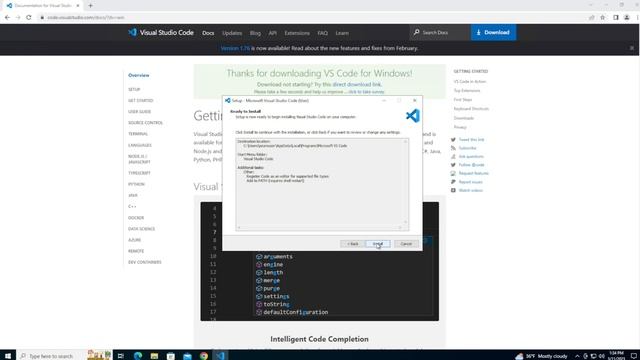Open the Version 1.76 link in banner
Screen dimensions: 640x360
point(235,48)
